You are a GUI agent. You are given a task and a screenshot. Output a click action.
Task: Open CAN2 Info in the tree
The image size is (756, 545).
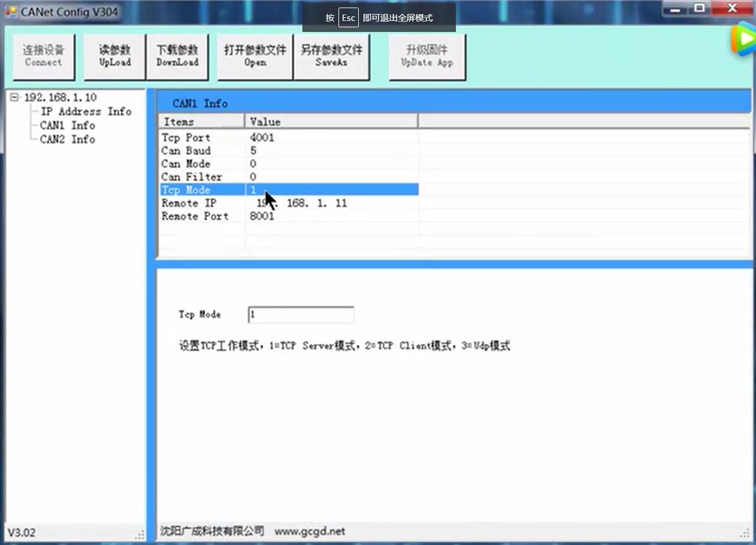[67, 139]
